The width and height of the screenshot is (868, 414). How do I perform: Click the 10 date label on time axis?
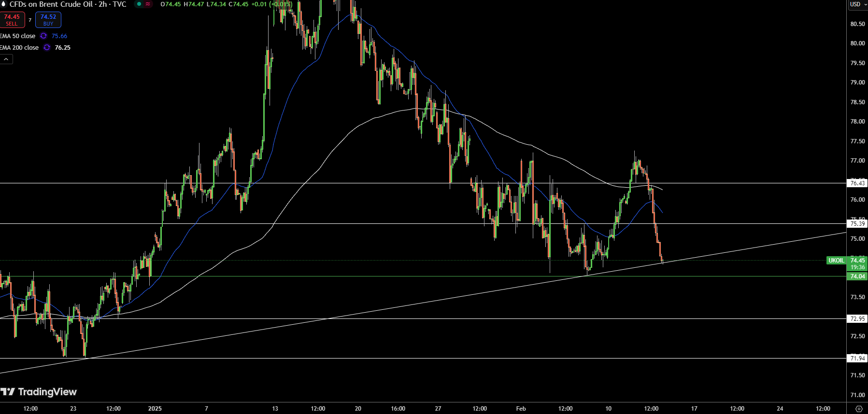[x=608, y=408]
